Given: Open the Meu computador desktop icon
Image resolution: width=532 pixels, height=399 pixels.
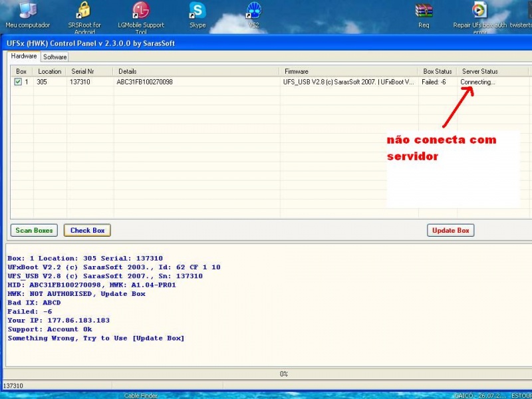Looking at the screenshot, I should pos(28,15).
